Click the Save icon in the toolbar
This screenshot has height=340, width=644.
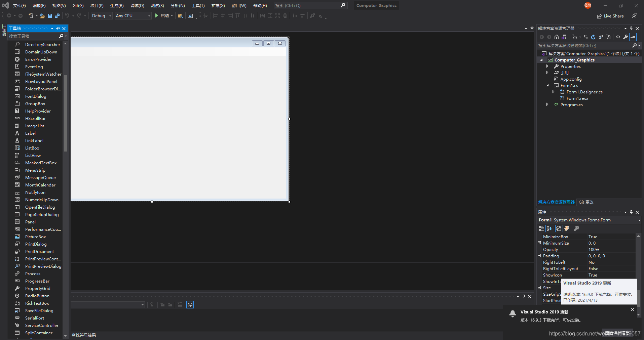pos(50,16)
